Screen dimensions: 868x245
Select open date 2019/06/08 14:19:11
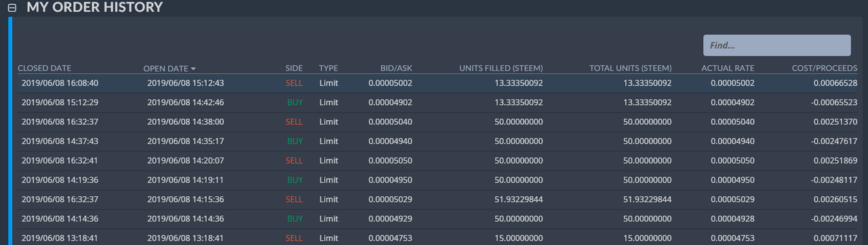pos(186,181)
